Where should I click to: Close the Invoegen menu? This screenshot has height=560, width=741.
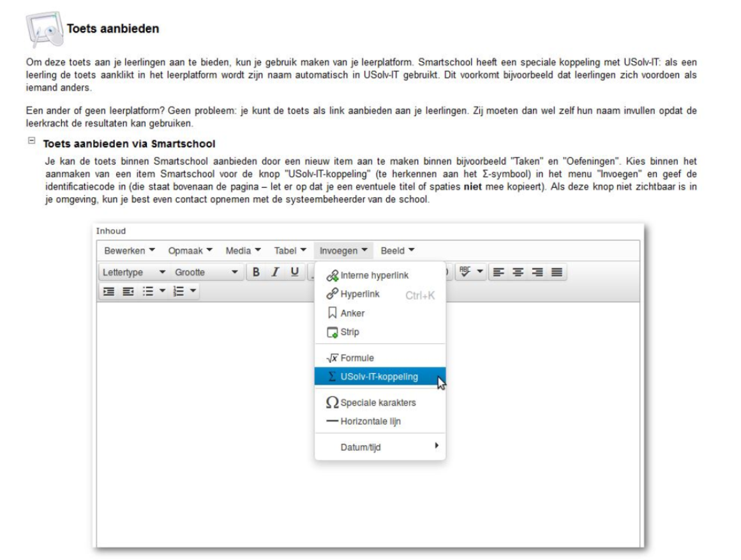343,251
